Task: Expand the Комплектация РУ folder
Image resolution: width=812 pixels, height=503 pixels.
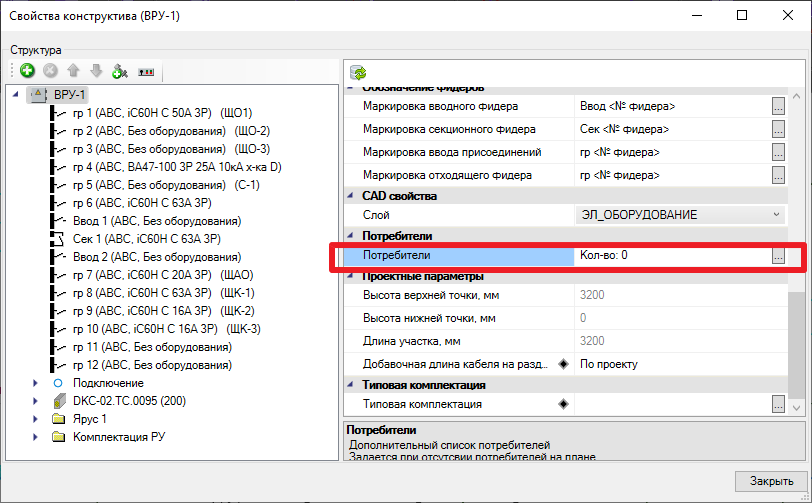Action: click(x=35, y=437)
